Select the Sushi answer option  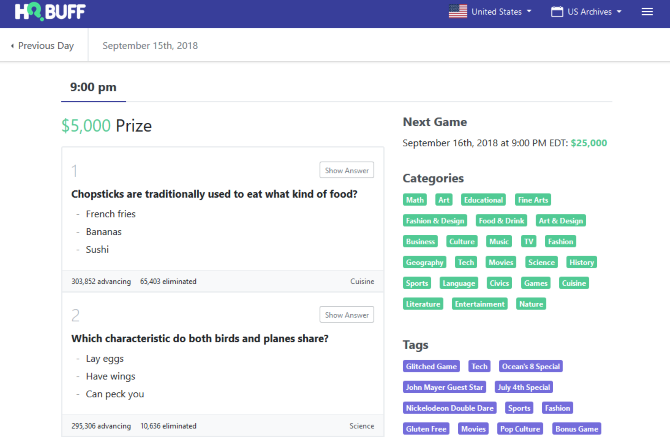click(x=97, y=250)
